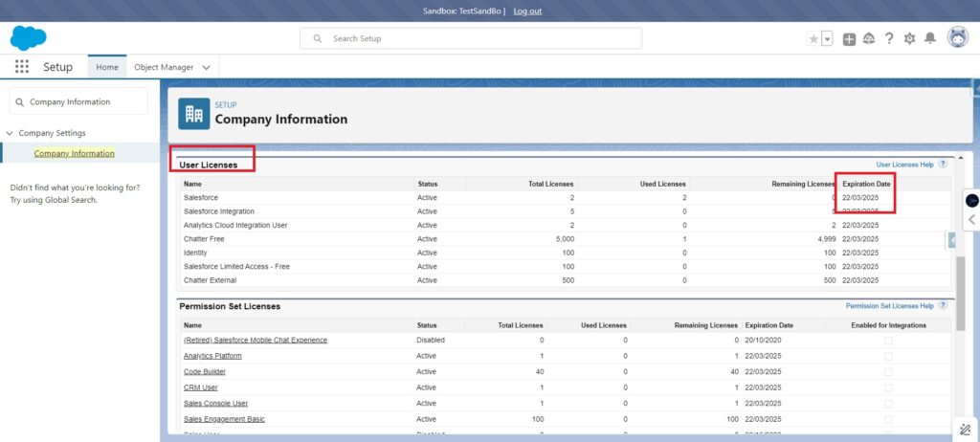Open the user profile avatar
Viewport: 980px width, 442px height.
(957, 37)
